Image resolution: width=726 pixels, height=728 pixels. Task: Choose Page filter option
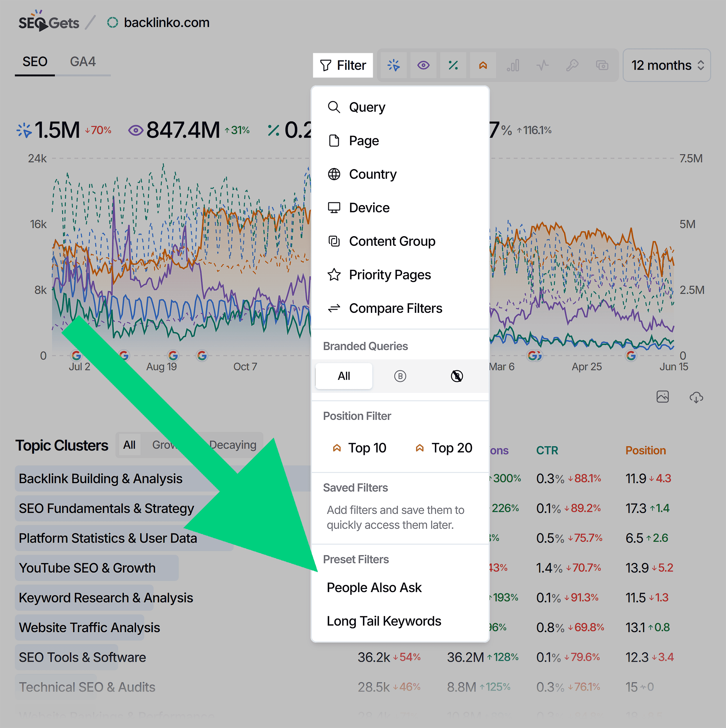pos(400,141)
